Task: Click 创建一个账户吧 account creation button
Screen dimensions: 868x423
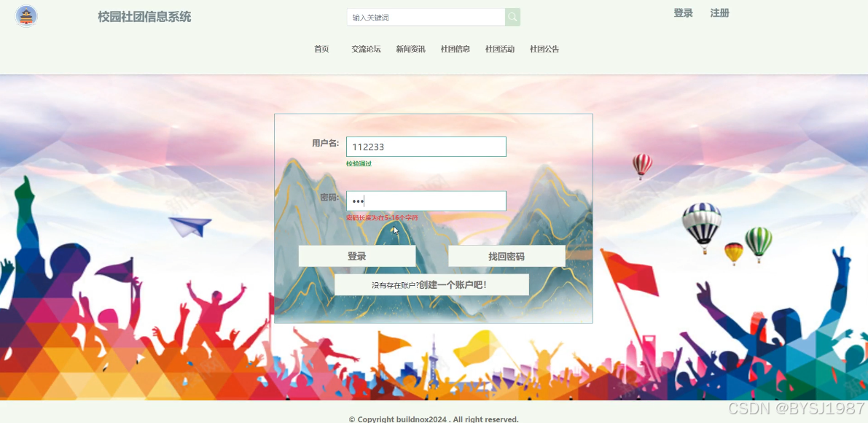Action: coord(431,285)
